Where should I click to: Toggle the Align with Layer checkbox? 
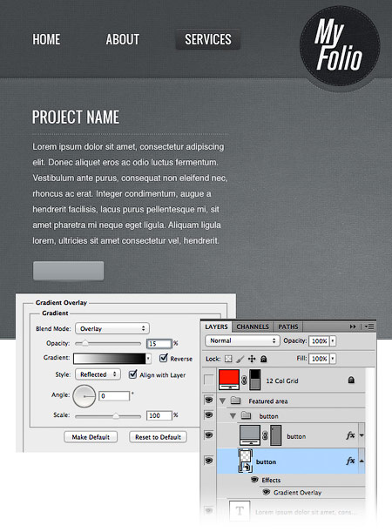pyautogui.click(x=133, y=374)
